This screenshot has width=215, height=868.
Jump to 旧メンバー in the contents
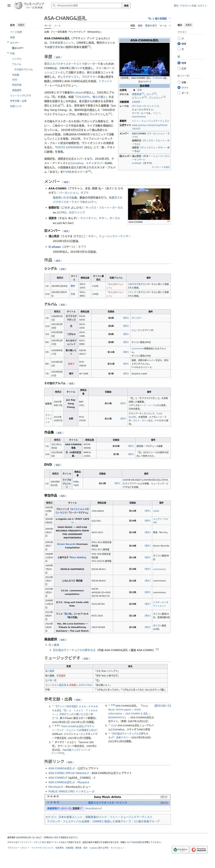[x=18, y=48]
